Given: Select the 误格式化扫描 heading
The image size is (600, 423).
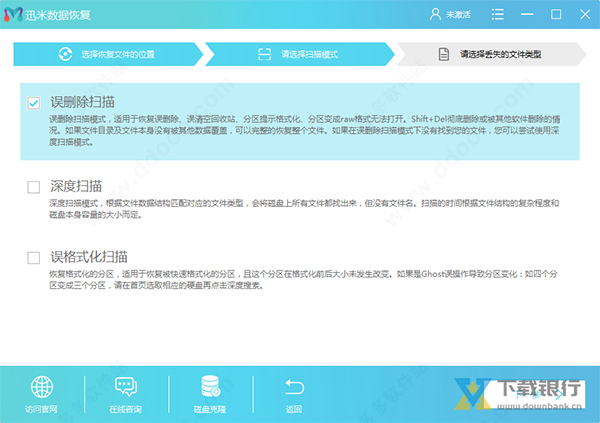Looking at the screenshot, I should tap(89, 256).
